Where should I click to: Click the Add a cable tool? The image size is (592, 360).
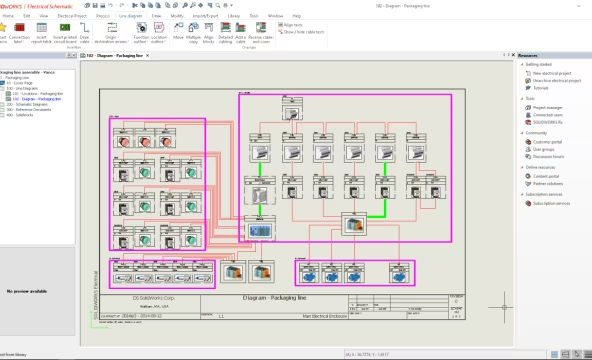tap(240, 32)
